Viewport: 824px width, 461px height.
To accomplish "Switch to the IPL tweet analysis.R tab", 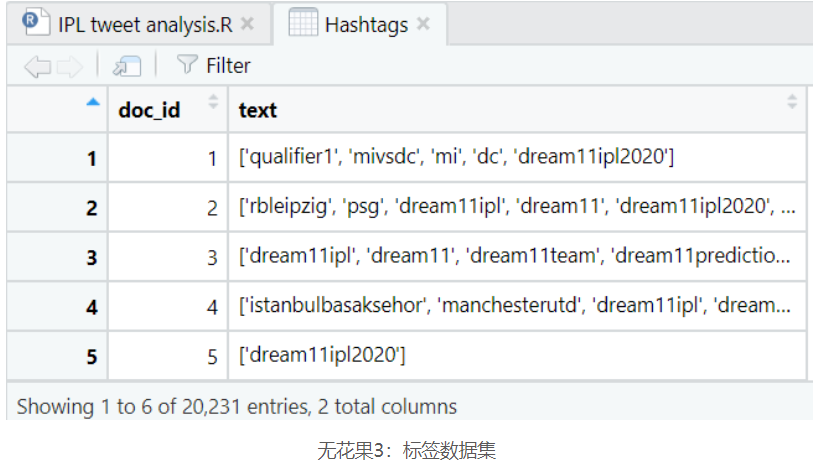I will click(140, 23).
